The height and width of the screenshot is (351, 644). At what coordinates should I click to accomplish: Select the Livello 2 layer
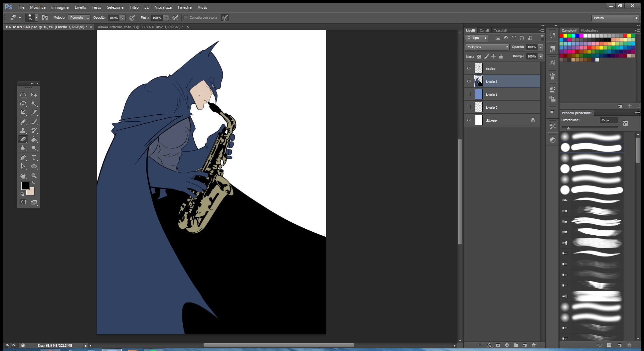point(506,107)
